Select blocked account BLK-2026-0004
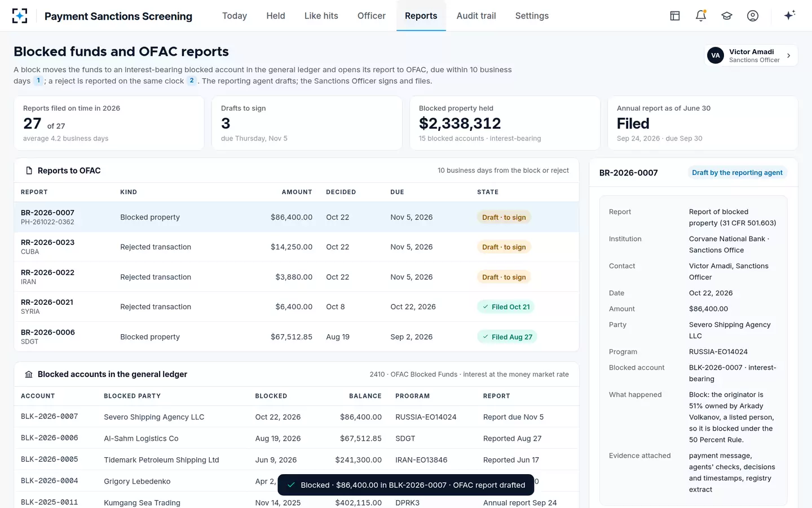This screenshot has height=508, width=812. (x=297, y=481)
